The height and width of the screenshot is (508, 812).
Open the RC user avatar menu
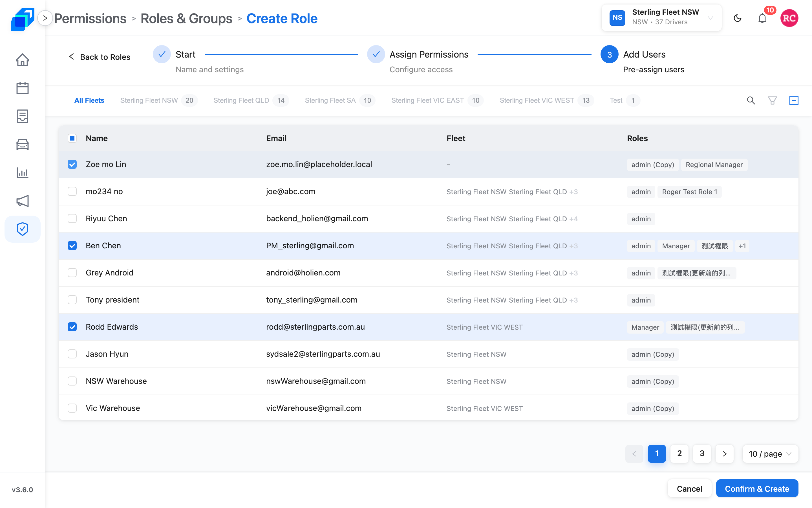click(789, 18)
